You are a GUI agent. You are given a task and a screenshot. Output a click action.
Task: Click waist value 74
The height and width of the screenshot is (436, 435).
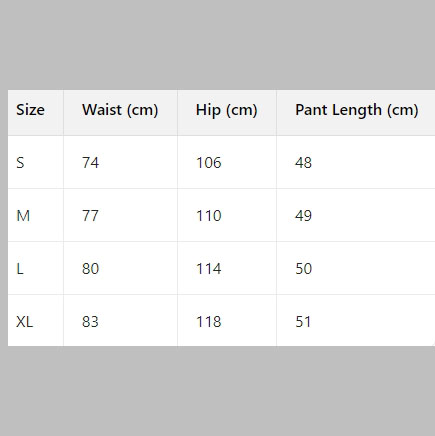(x=90, y=163)
